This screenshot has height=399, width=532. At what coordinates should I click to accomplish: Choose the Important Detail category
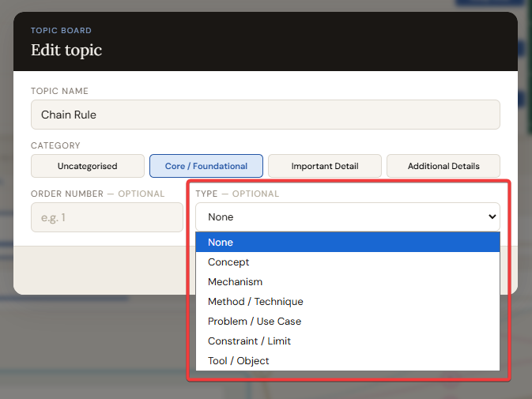coord(325,166)
